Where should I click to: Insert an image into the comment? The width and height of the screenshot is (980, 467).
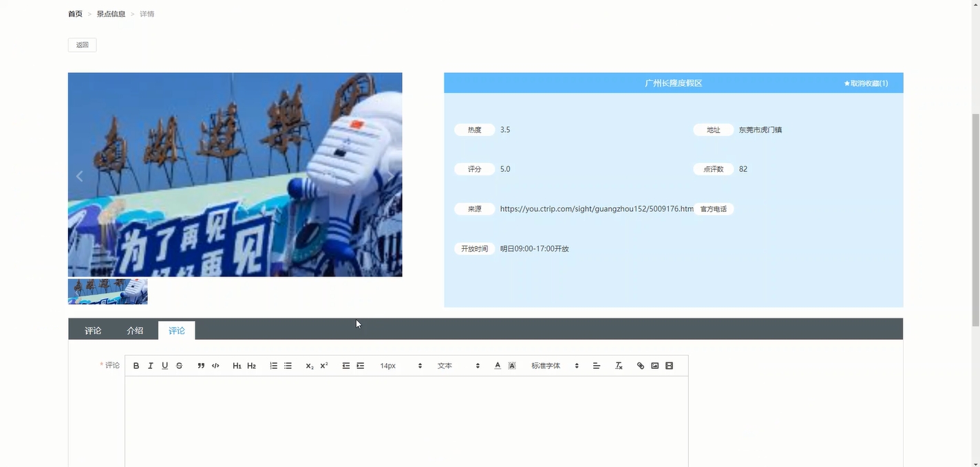tap(654, 365)
